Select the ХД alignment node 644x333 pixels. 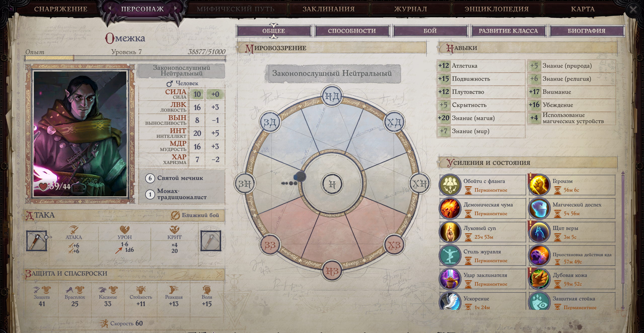[x=394, y=123]
